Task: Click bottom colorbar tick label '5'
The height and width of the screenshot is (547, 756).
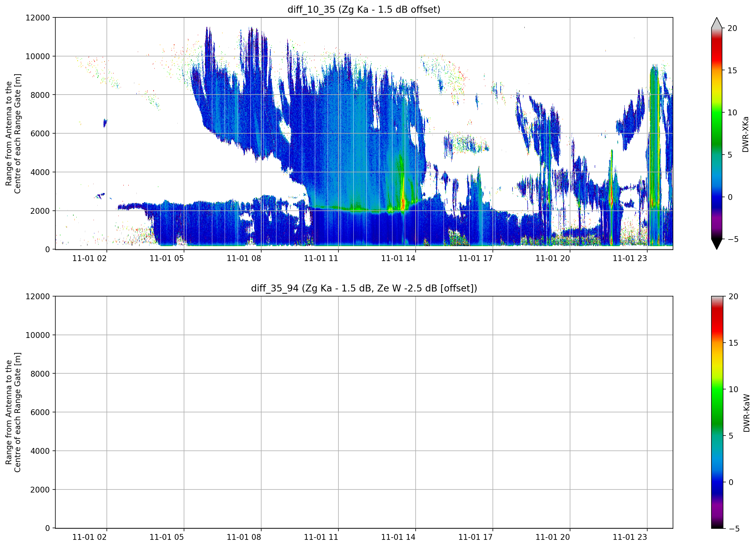Action: tap(731, 436)
